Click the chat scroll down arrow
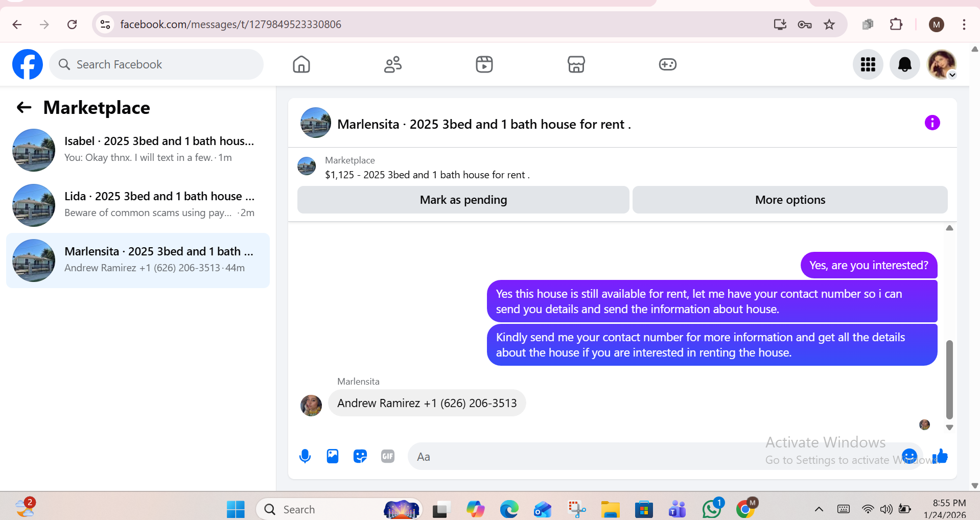The image size is (980, 520). coord(949,428)
